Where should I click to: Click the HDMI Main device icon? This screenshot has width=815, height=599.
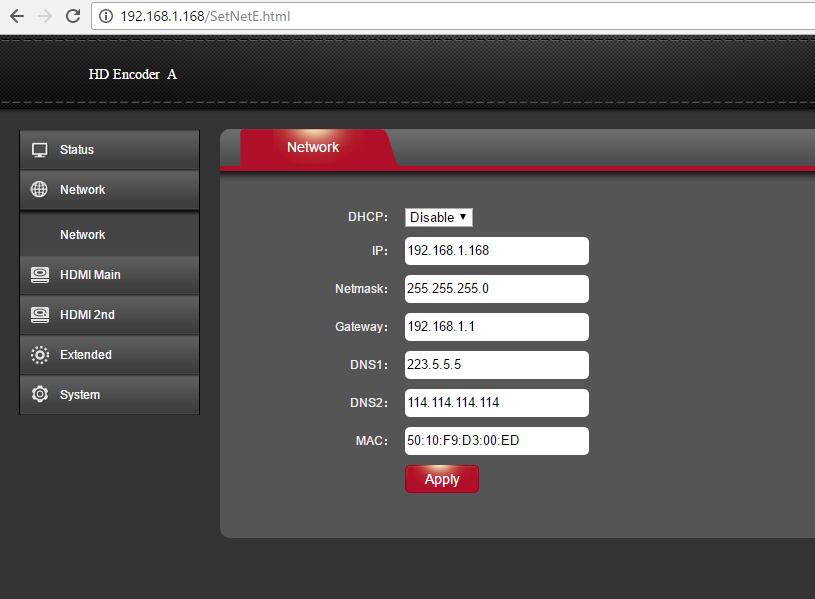pos(40,275)
